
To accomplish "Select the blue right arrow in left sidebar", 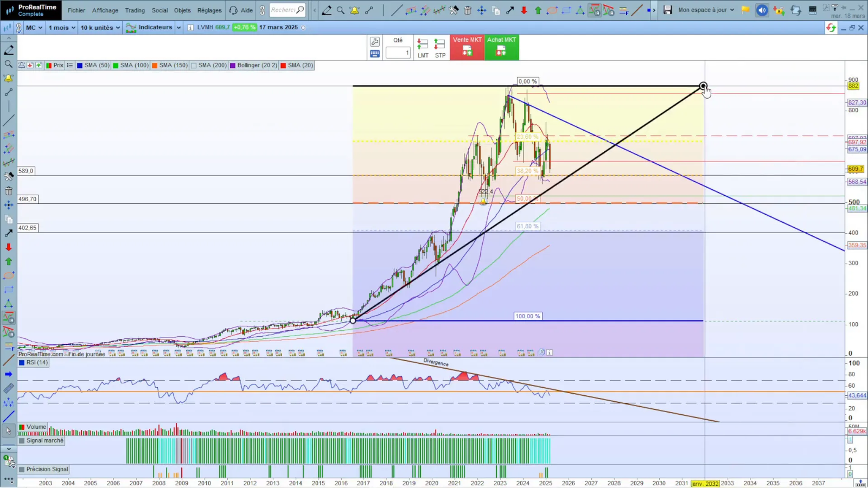I will pyautogui.click(x=9, y=374).
